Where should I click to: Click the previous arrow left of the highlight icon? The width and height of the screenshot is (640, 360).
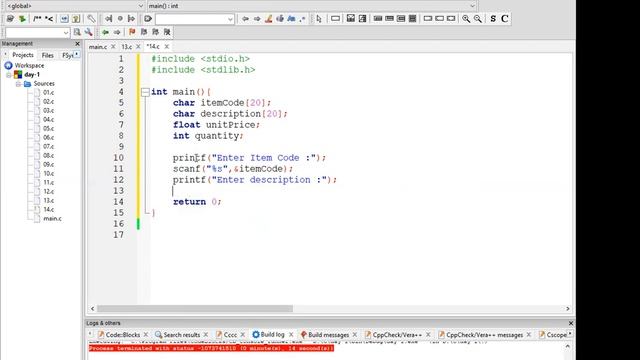(x=245, y=19)
